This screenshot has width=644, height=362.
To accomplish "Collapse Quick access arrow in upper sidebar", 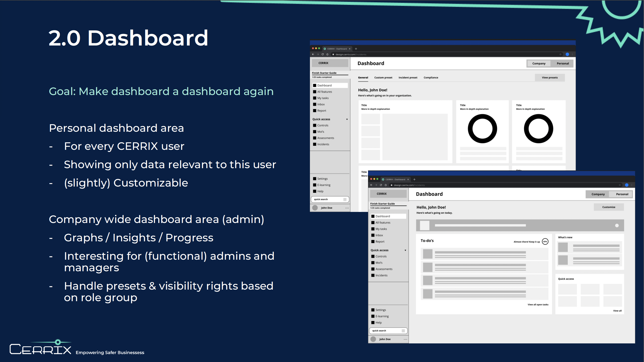I will 347,119.
